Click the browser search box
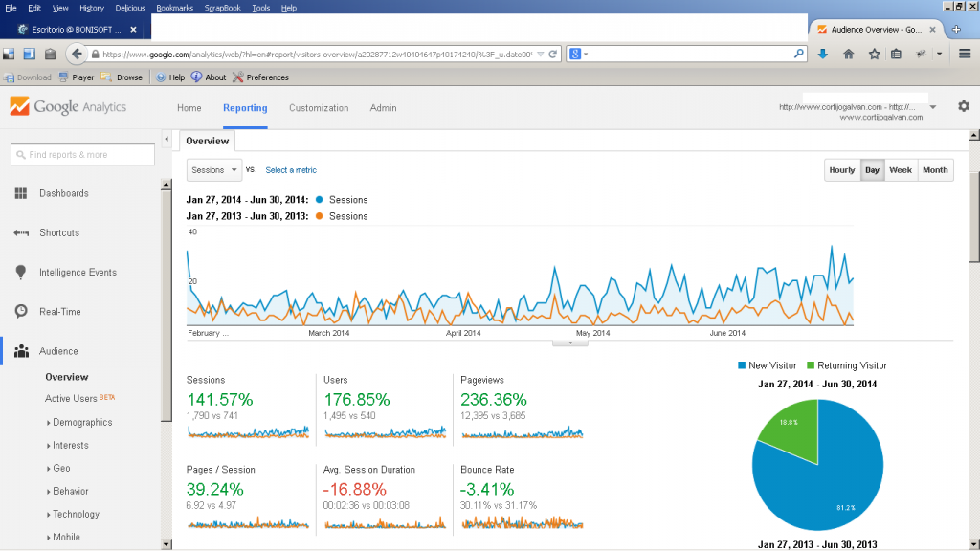The image size is (980, 551). (687, 55)
